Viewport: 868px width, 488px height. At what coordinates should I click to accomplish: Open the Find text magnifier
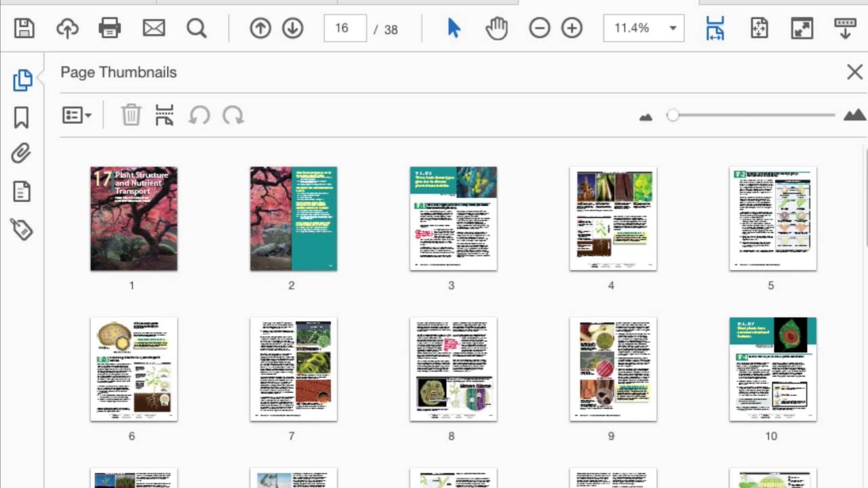(197, 28)
